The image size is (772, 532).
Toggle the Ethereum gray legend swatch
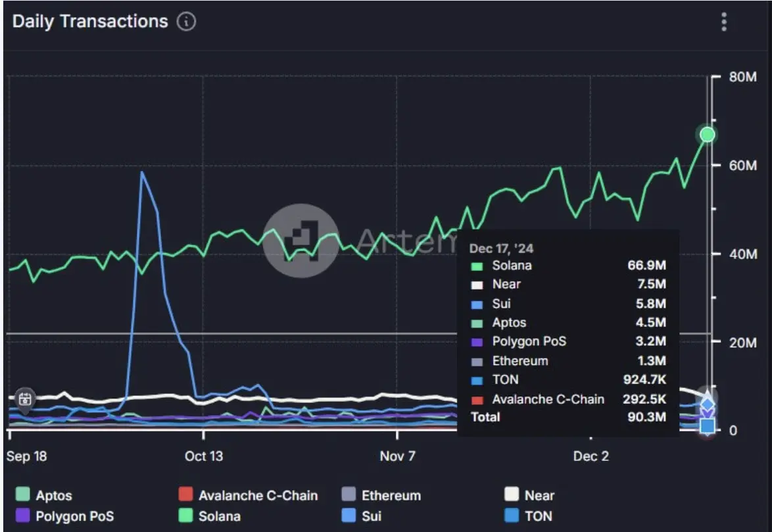point(349,495)
